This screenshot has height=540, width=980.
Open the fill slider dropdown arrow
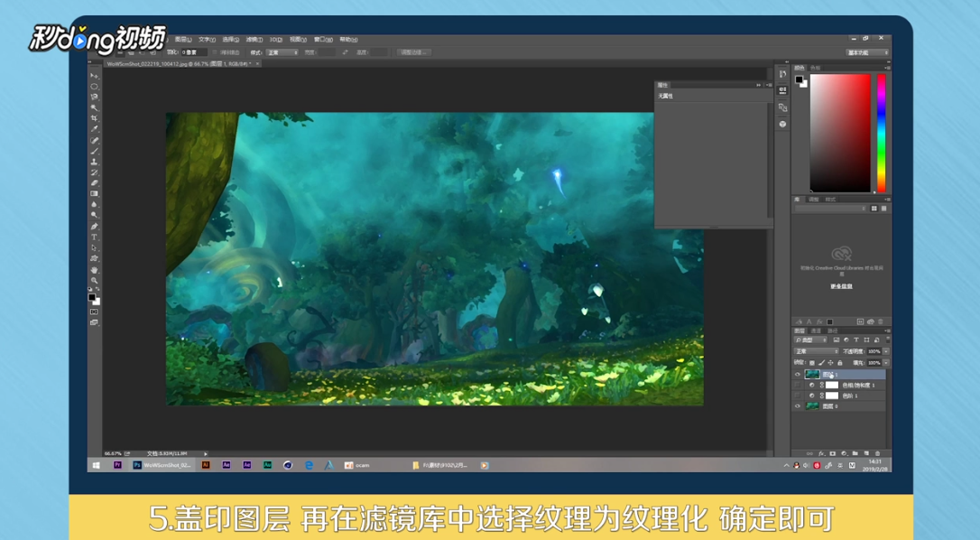(x=886, y=363)
